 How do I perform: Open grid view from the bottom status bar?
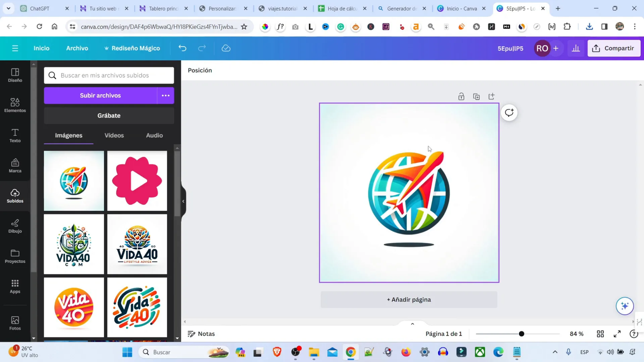(x=600, y=333)
